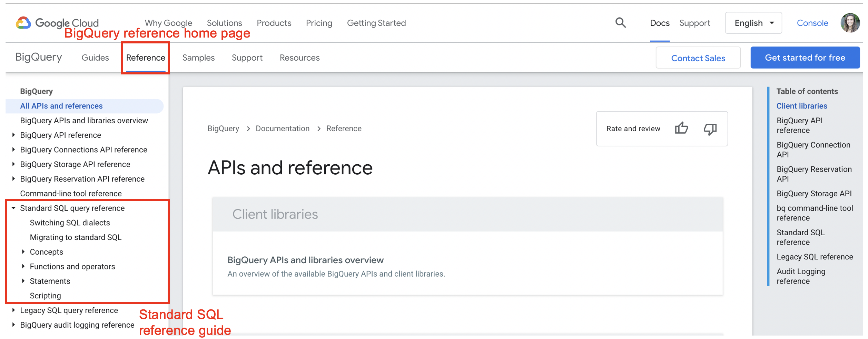This screenshot has width=868, height=339.
Task: Open the Console link
Action: 812,23
